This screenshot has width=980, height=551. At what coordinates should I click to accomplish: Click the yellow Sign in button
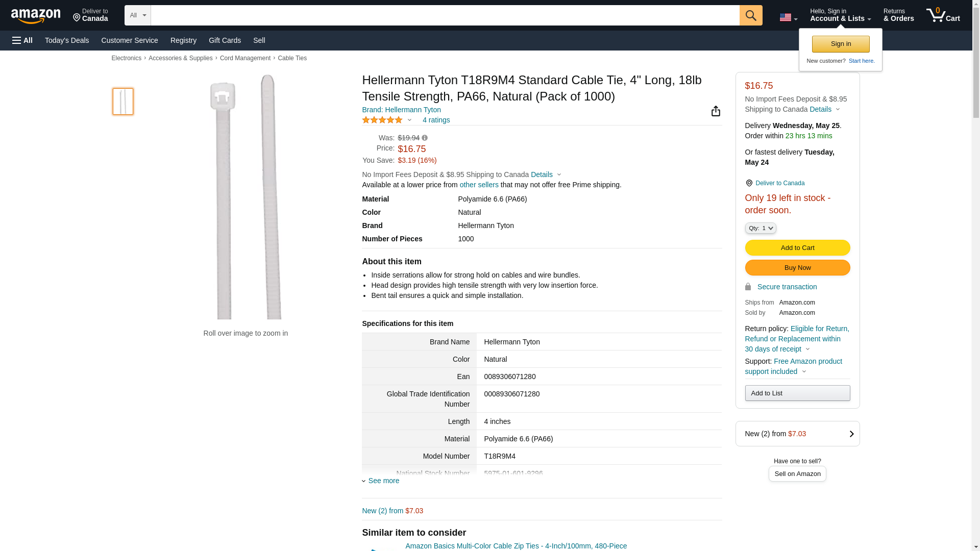point(841,44)
